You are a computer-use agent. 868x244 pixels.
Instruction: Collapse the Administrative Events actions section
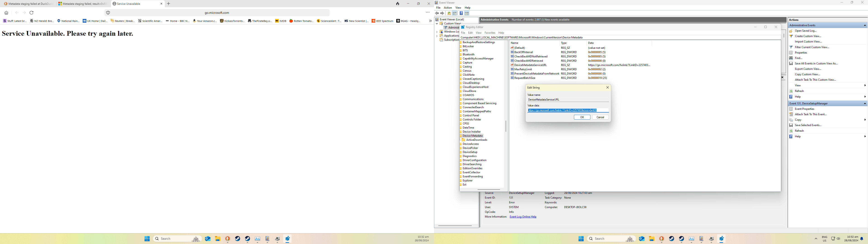(x=865, y=25)
